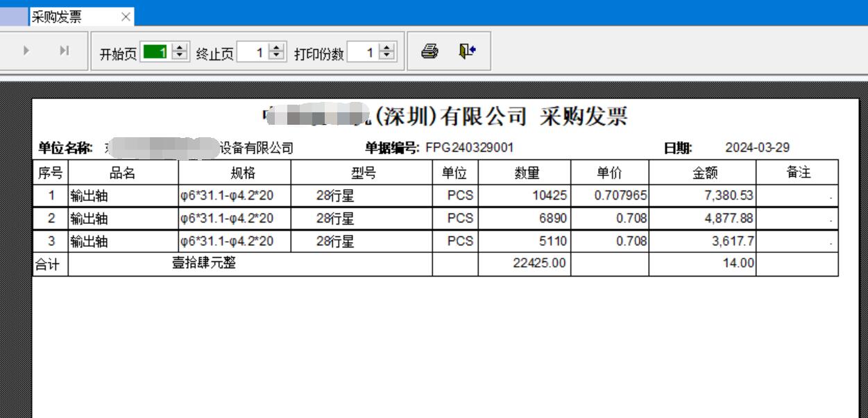868x418 pixels.
Task: Click the 金额 column header
Action: (702, 173)
